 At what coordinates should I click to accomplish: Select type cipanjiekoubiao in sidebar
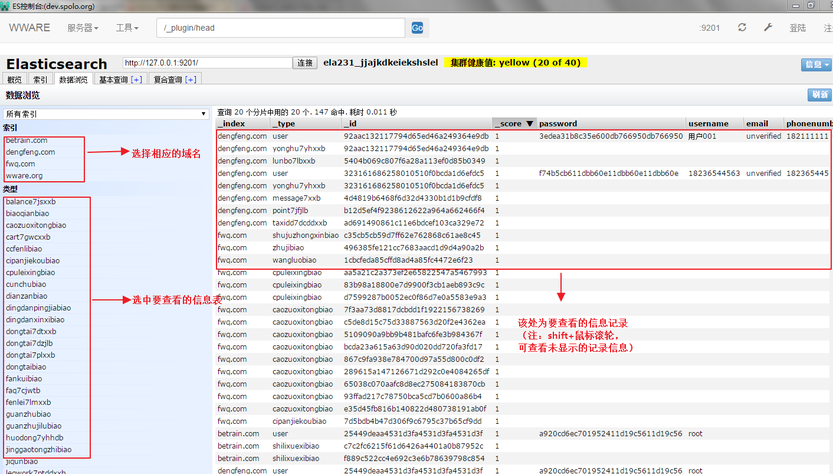(x=32, y=260)
